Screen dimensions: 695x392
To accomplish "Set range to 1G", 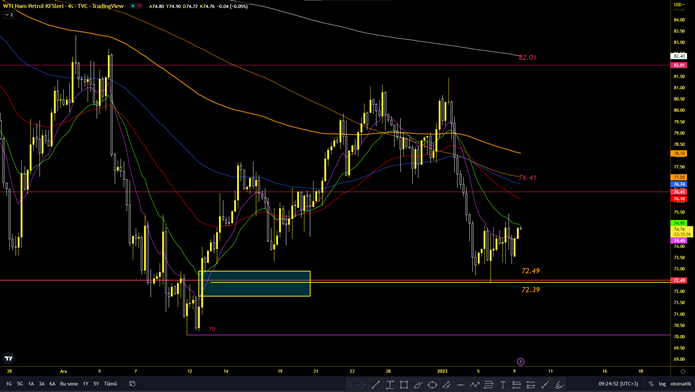I will point(9,384).
